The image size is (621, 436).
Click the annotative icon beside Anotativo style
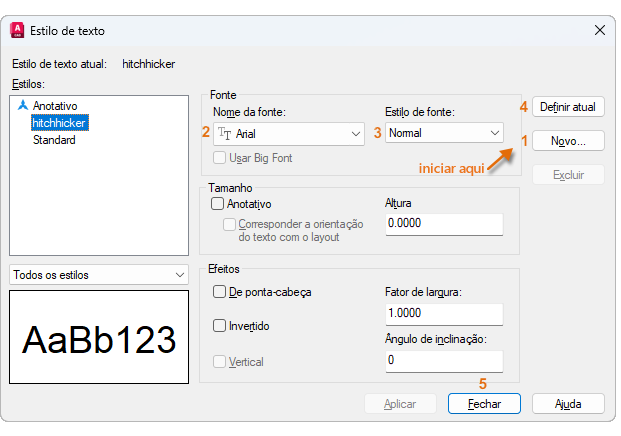[24, 105]
